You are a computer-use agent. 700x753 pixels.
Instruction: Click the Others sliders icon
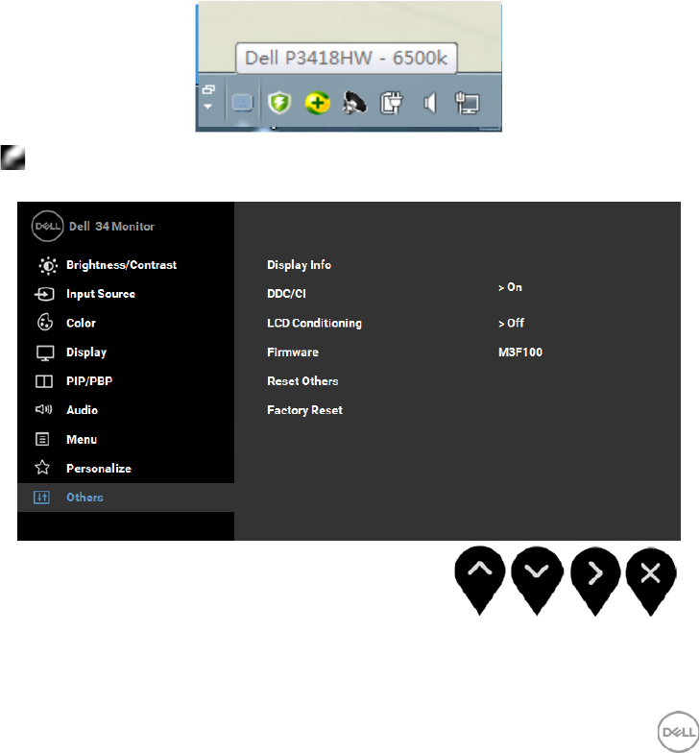[x=42, y=498]
